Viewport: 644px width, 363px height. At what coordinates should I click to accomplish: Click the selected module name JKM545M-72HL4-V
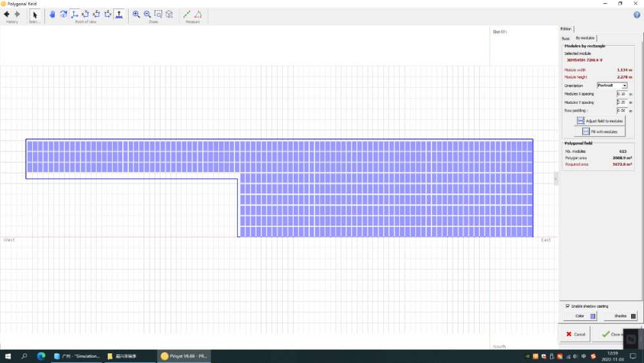point(585,60)
